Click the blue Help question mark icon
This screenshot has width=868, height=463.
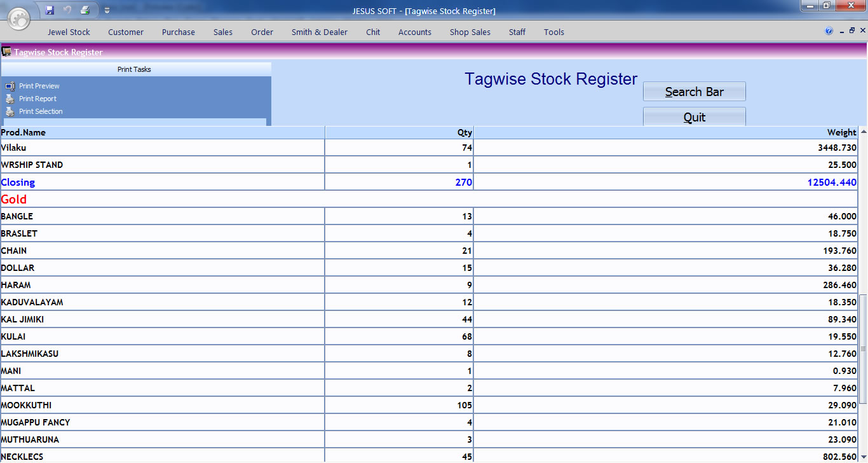click(x=829, y=31)
